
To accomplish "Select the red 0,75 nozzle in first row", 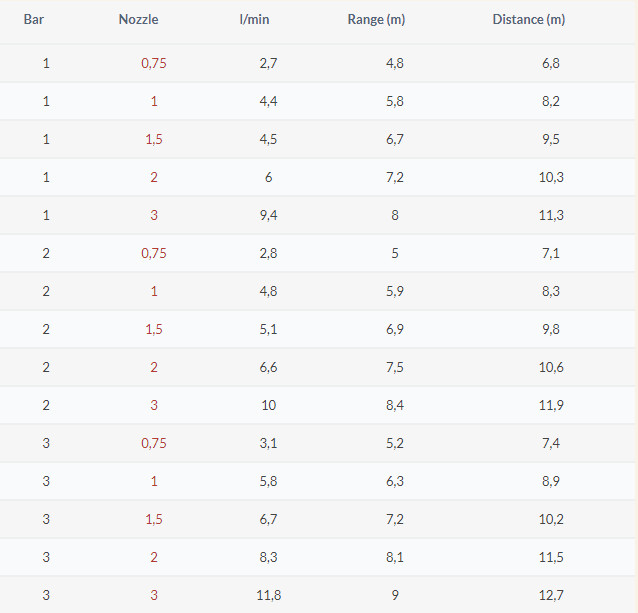I will click(154, 63).
